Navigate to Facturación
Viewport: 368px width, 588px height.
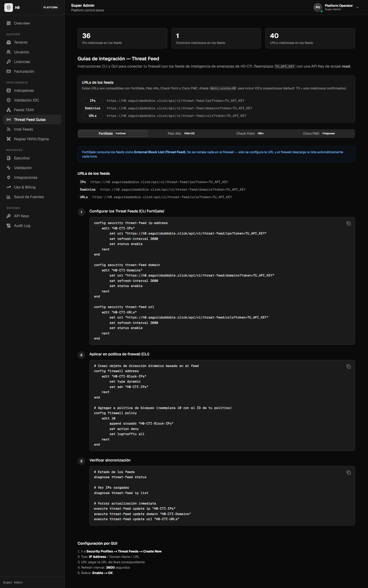click(32, 71)
